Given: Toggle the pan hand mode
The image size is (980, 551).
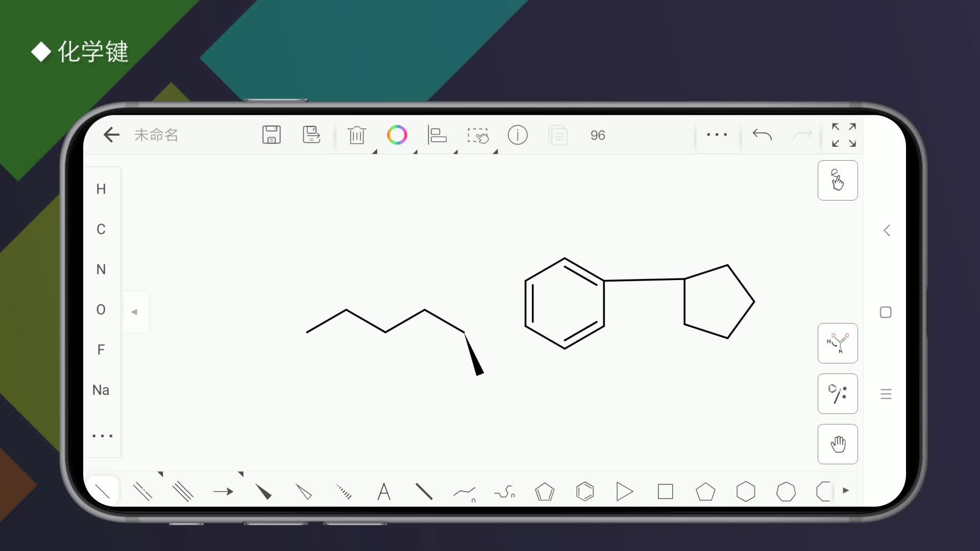Looking at the screenshot, I should coord(838,444).
